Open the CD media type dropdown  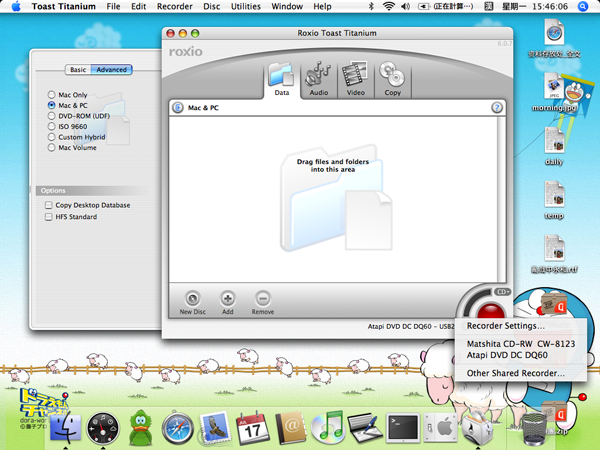(x=503, y=292)
